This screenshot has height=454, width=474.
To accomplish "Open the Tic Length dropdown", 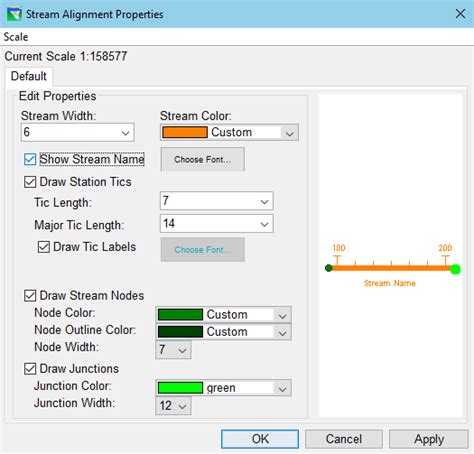I will click(x=217, y=201).
